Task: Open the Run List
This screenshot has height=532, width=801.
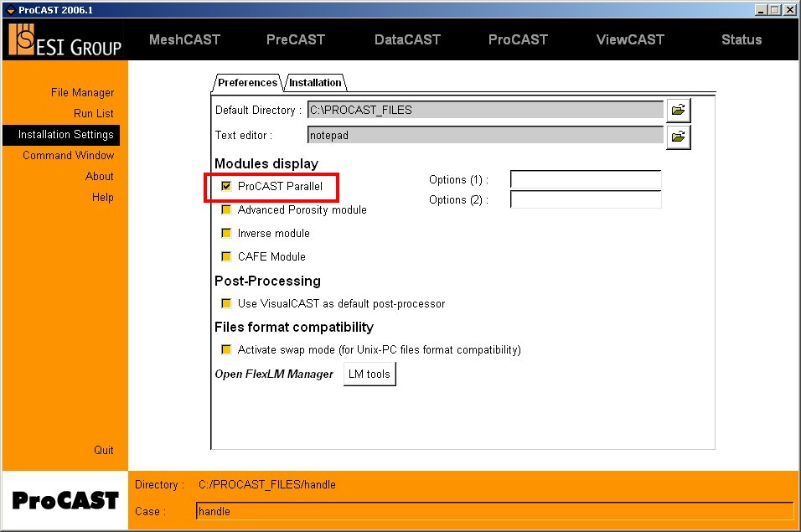Action: click(94, 114)
